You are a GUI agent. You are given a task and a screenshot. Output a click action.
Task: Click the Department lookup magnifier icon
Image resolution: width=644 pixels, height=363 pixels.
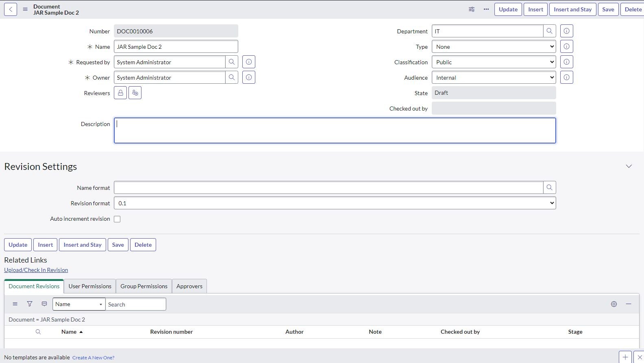(549, 31)
